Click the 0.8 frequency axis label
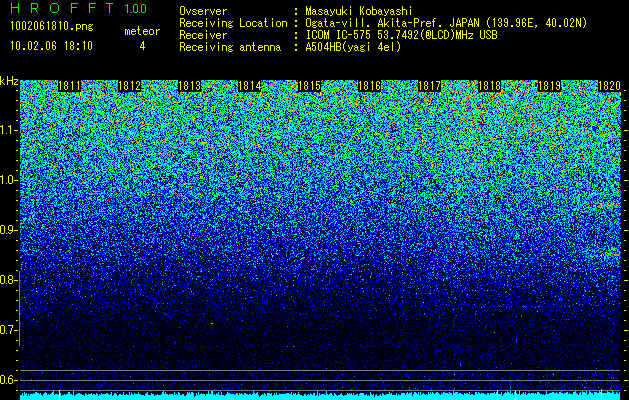The height and width of the screenshot is (400, 629). 8,280
